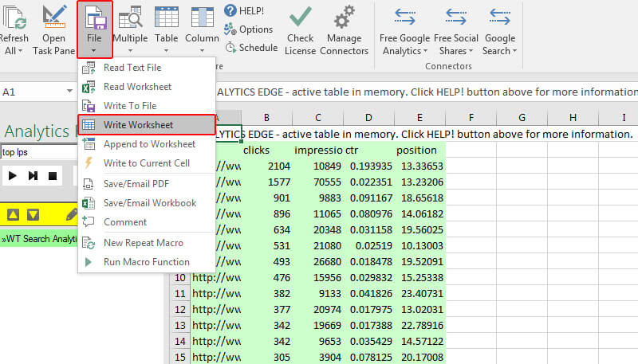This screenshot has width=638, height=364.
Task: Click the 'clicks' header cell
Action: tap(267, 150)
